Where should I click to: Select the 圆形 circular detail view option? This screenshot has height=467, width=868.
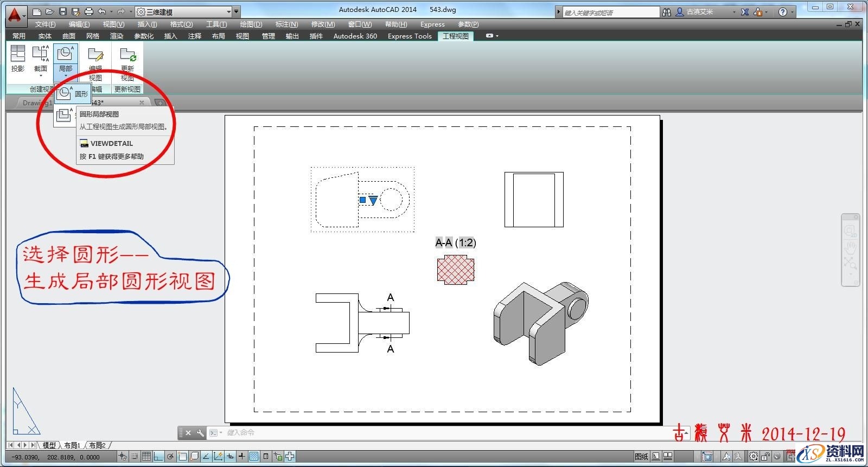[x=73, y=94]
